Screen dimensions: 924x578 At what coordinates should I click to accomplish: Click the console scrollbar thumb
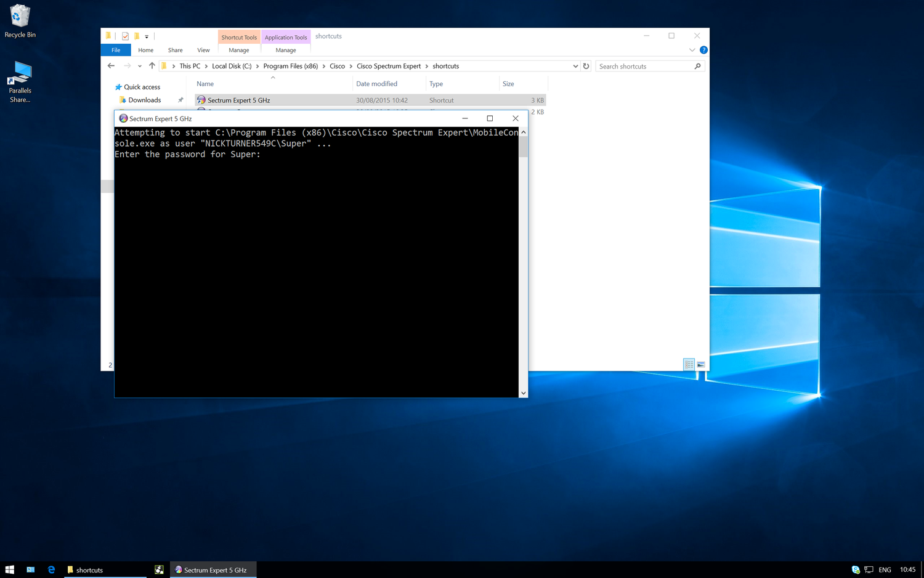pyautogui.click(x=524, y=147)
